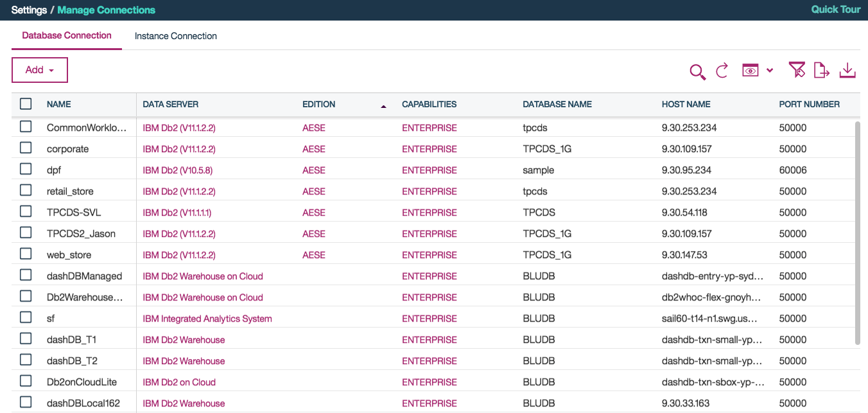Sort by the NAME column header
The height and width of the screenshot is (413, 868).
(59, 104)
